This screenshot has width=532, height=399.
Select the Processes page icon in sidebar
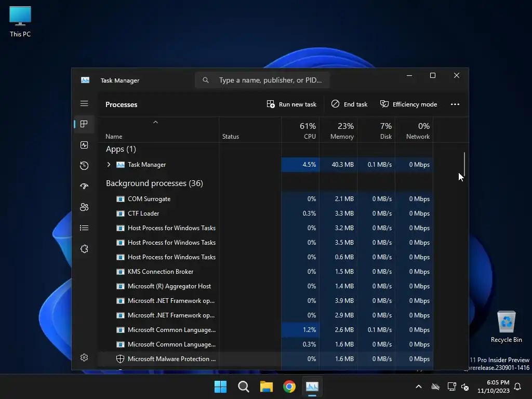[84, 124]
